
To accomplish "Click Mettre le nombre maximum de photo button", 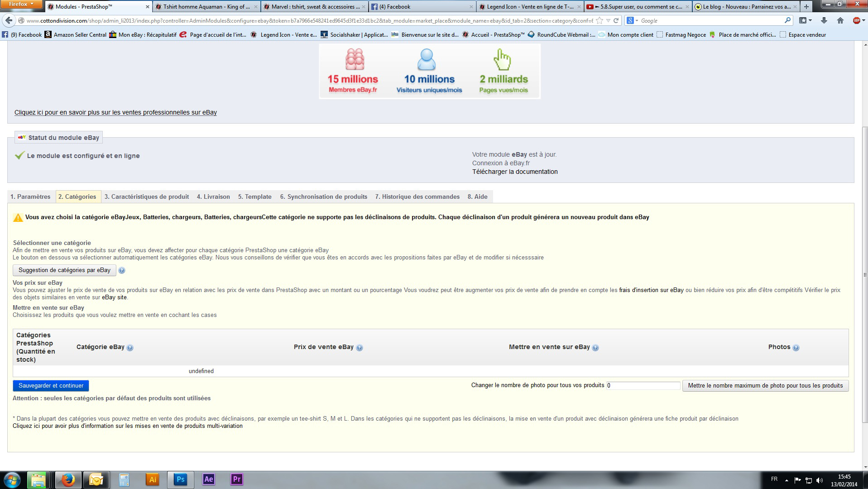I will click(x=765, y=386).
